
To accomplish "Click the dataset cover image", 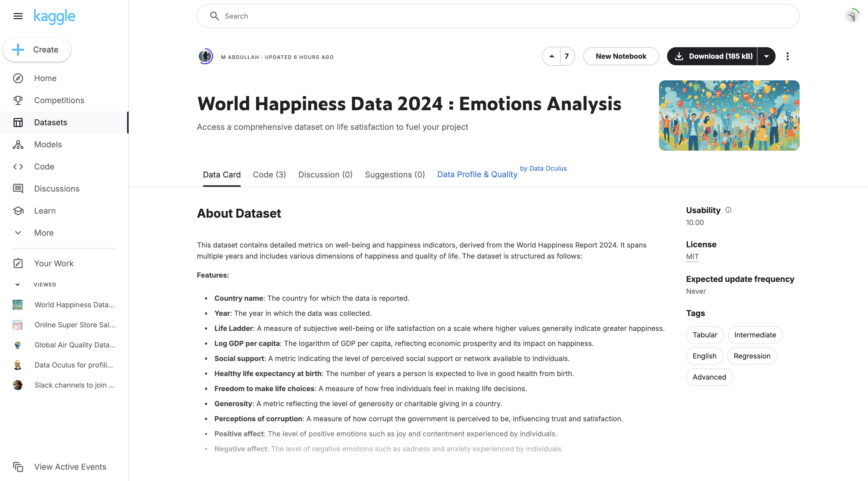I will tap(729, 115).
